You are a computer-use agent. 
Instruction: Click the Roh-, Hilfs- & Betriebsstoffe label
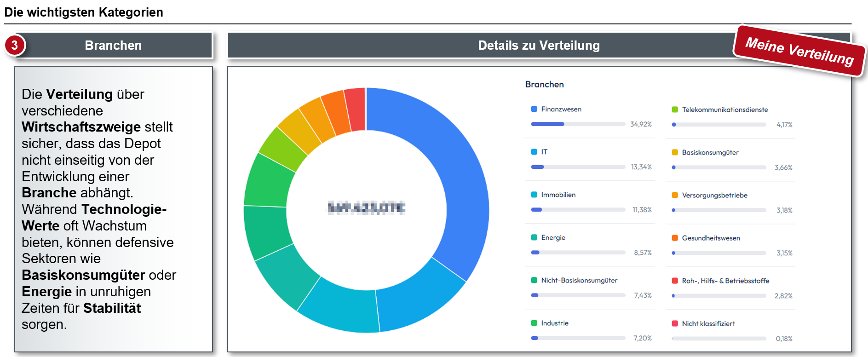725,281
